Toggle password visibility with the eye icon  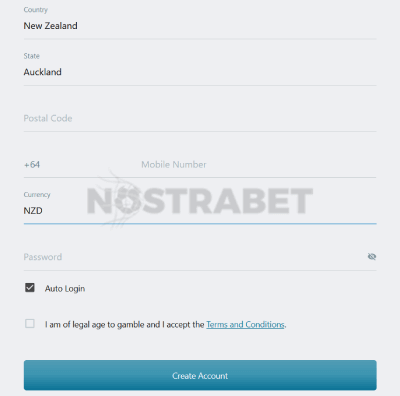pyautogui.click(x=372, y=256)
